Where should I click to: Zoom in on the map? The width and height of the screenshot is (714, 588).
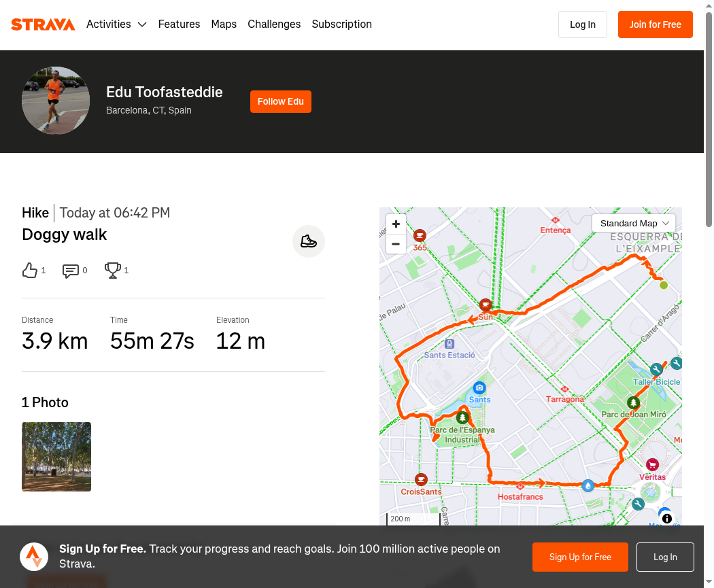click(396, 224)
